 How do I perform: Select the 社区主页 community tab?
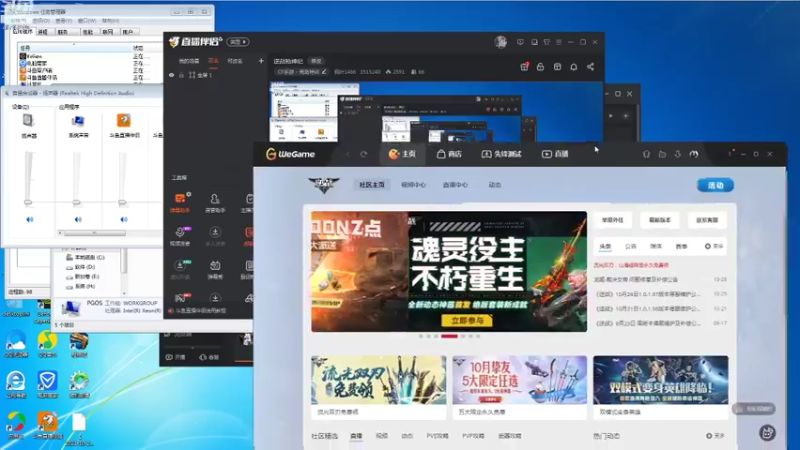[372, 185]
